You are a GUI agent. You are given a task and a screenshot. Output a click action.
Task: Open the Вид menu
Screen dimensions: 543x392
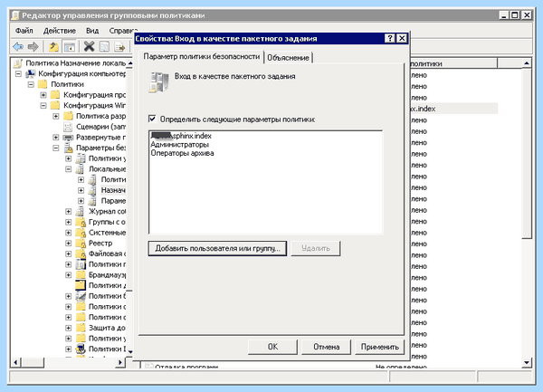point(92,31)
